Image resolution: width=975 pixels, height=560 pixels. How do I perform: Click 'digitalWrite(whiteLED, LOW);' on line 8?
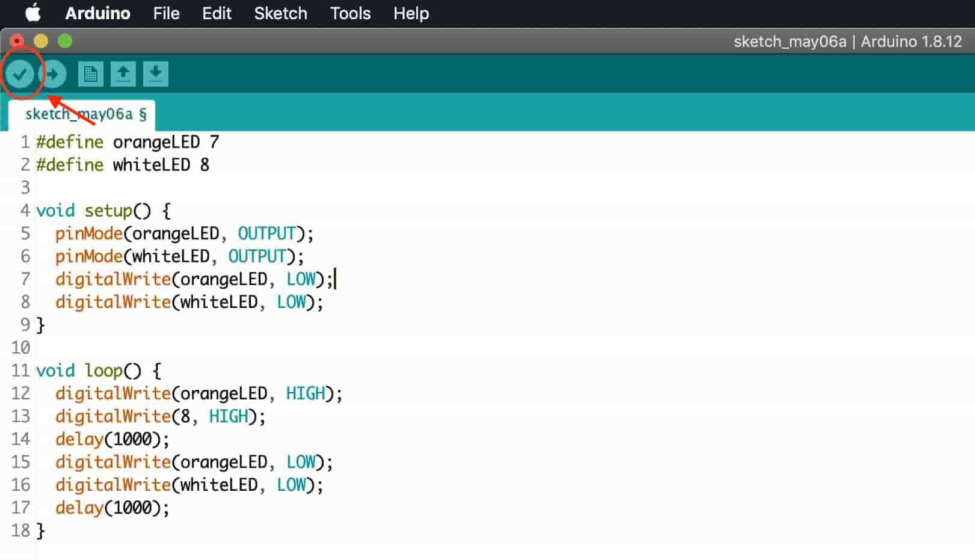(x=189, y=302)
